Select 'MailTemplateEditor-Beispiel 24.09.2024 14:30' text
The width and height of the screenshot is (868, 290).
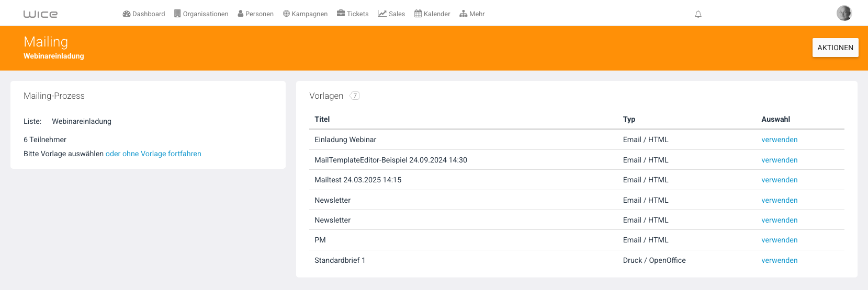coord(391,160)
